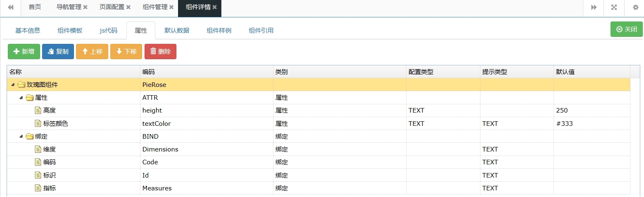Open the 默认数据 sub-tab

(x=177, y=31)
